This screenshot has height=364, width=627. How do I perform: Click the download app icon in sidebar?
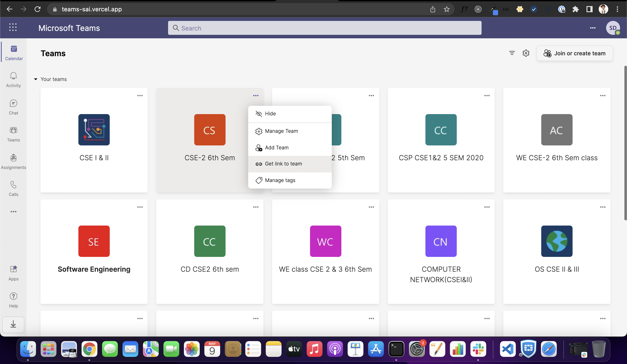click(13, 324)
